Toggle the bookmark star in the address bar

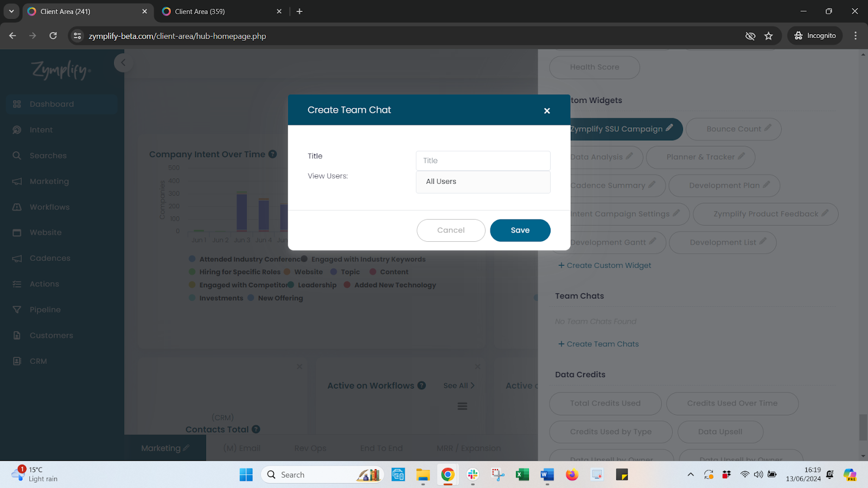point(768,36)
